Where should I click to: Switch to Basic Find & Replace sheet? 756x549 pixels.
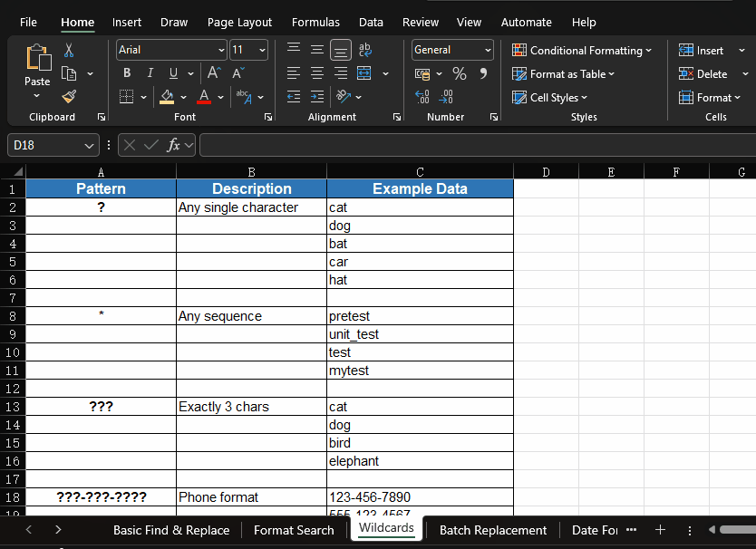click(x=171, y=530)
